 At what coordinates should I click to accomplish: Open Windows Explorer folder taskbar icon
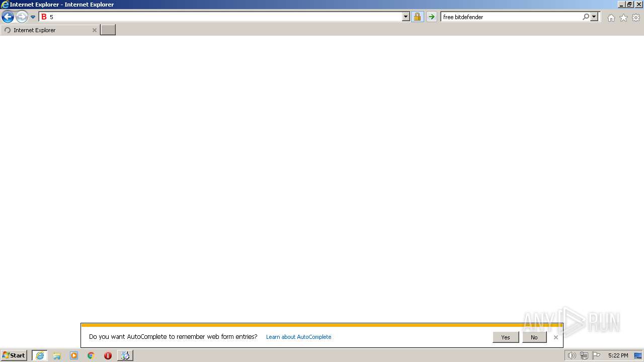57,355
